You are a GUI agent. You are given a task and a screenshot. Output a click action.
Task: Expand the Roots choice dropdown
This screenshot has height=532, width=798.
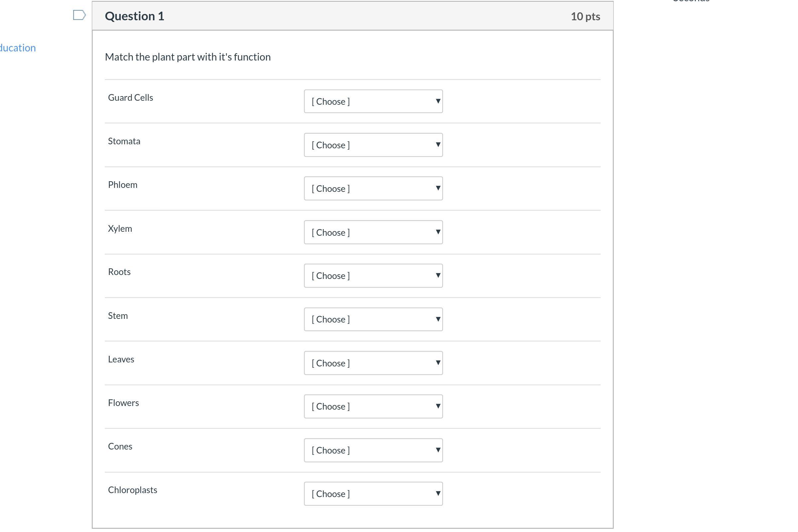[x=373, y=276]
